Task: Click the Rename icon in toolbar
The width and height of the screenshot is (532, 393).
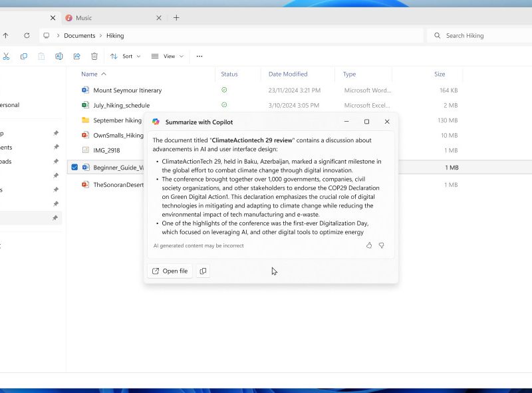Action: [59, 57]
